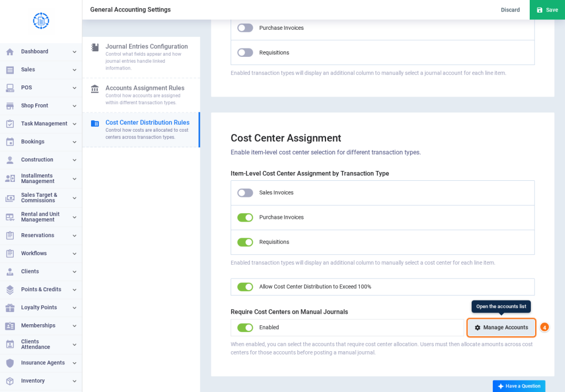
Task: Expand the Sales menu chevron
Action: (74, 70)
